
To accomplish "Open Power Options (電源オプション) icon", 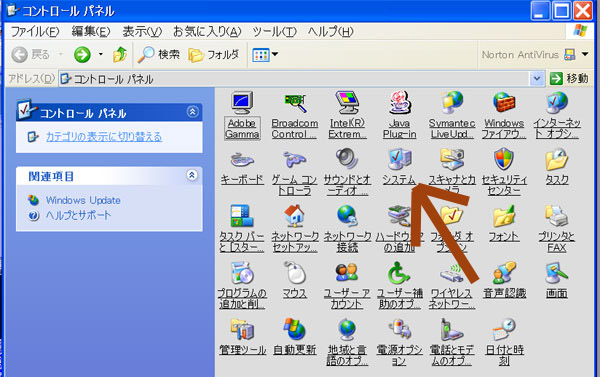I will pos(399,329).
